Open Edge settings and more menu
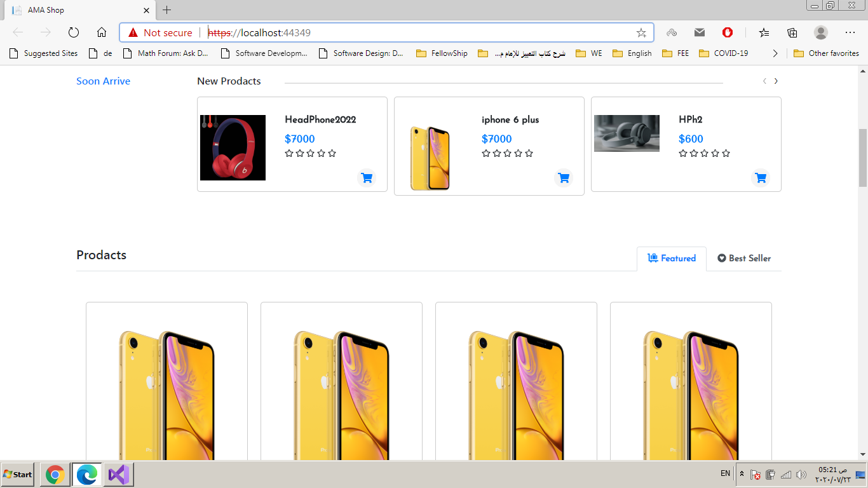Viewport: 868px width, 488px height. click(x=850, y=32)
